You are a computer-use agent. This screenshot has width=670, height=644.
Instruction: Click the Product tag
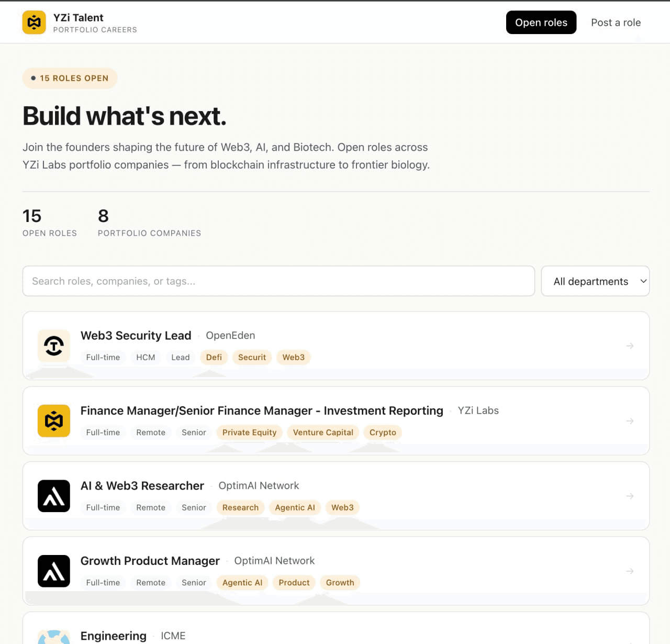click(x=294, y=583)
